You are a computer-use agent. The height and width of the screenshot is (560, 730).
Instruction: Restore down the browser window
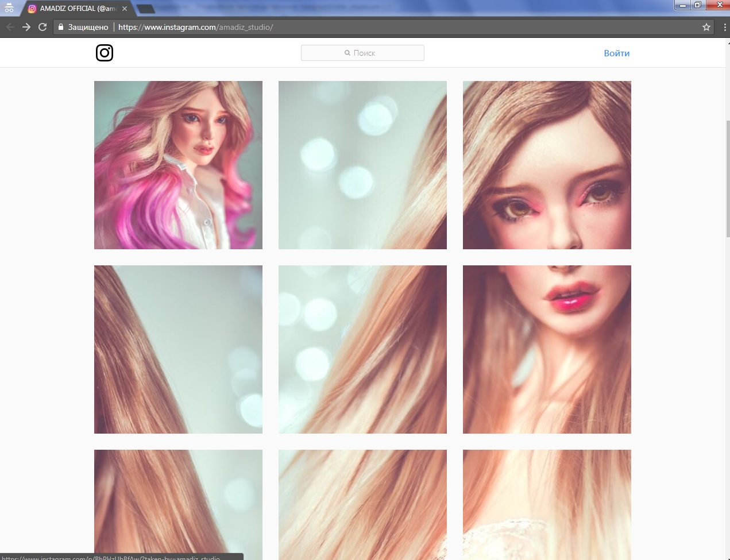click(697, 5)
